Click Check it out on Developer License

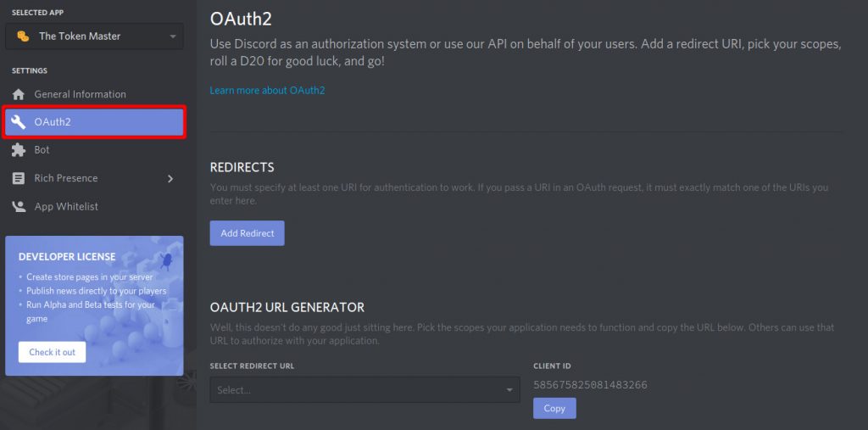[x=52, y=353]
